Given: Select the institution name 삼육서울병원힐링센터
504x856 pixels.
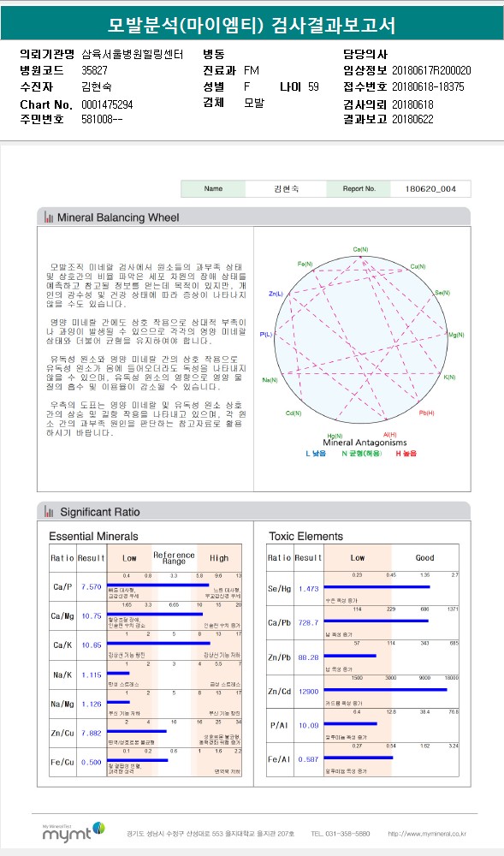Looking at the screenshot, I should point(133,55).
